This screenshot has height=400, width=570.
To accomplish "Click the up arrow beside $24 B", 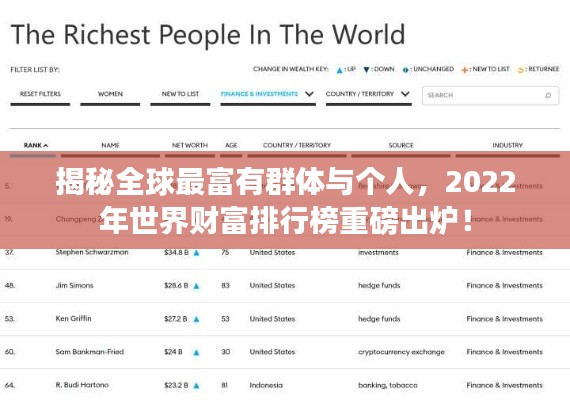I will (x=196, y=352).
